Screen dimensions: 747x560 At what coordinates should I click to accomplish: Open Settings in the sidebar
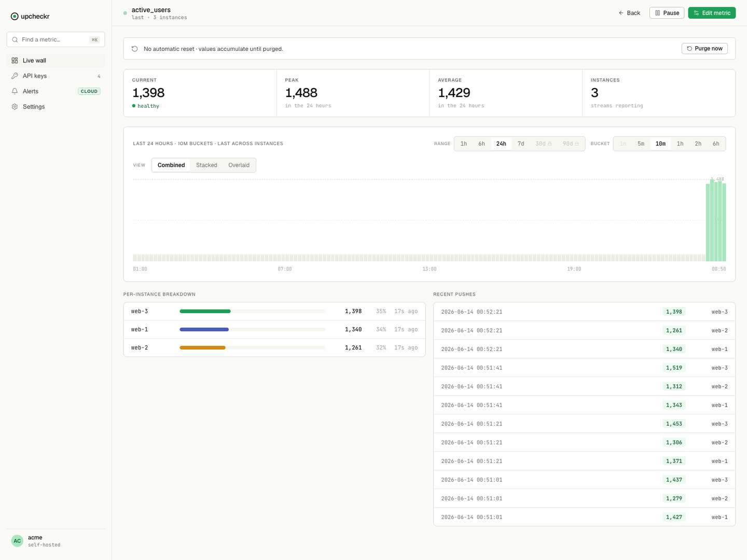pyautogui.click(x=56, y=107)
